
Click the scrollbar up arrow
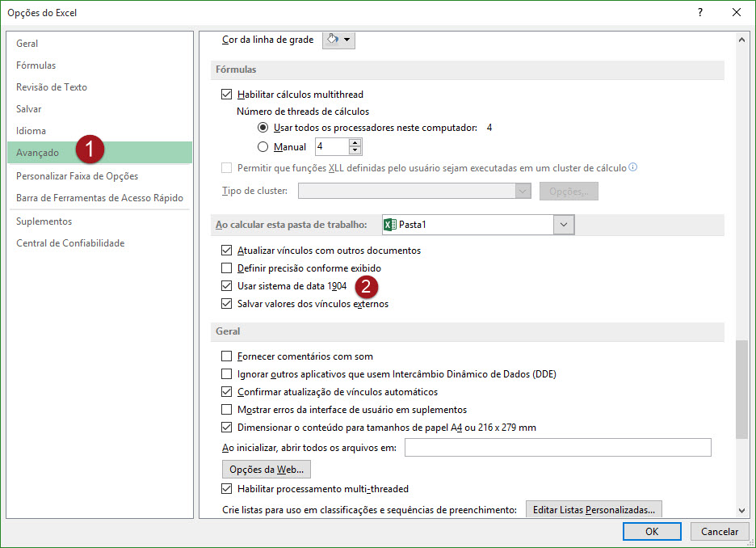point(741,40)
